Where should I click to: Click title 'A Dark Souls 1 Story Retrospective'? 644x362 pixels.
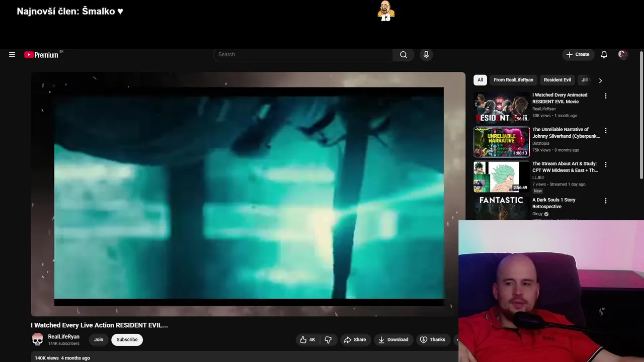(x=554, y=203)
